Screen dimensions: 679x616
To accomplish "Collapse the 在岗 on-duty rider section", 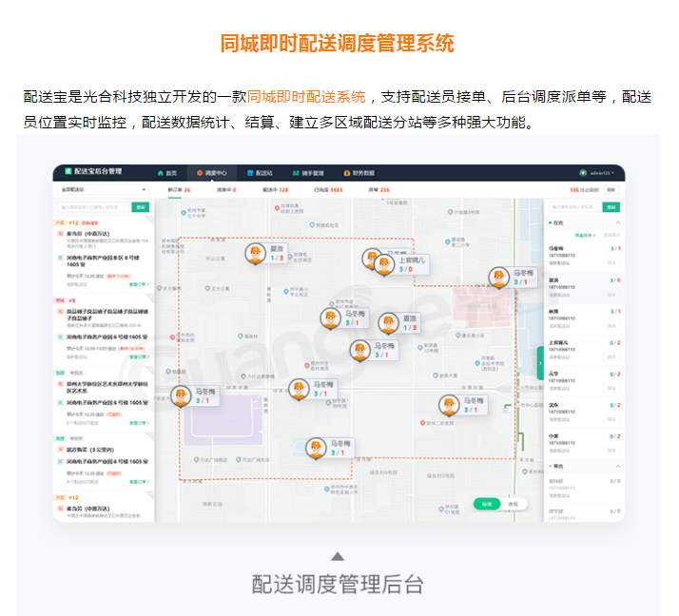I will pyautogui.click(x=618, y=222).
